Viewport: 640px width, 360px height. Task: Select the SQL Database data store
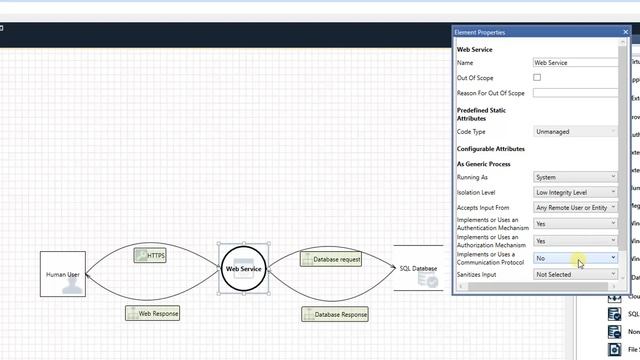(418, 268)
